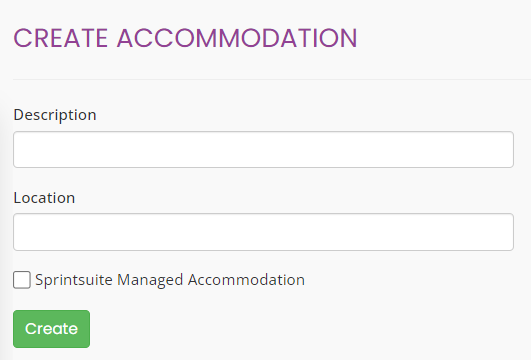The width and height of the screenshot is (531, 360).
Task: Focus the text box under Description
Action: coord(263,149)
